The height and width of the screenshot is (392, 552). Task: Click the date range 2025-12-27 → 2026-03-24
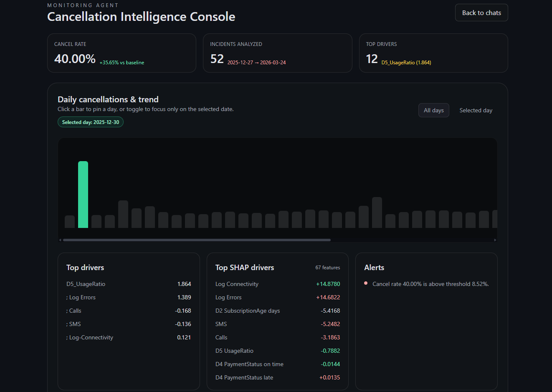click(x=257, y=63)
